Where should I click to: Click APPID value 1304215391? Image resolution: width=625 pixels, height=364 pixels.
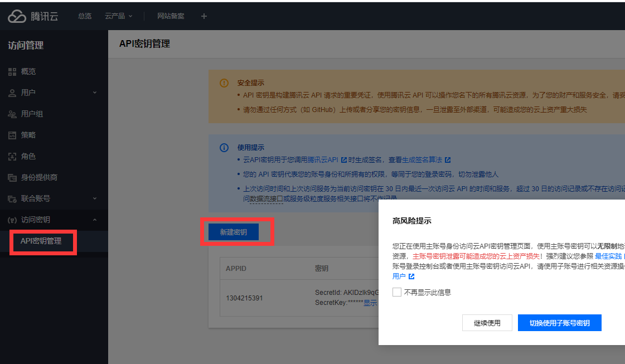(x=244, y=298)
